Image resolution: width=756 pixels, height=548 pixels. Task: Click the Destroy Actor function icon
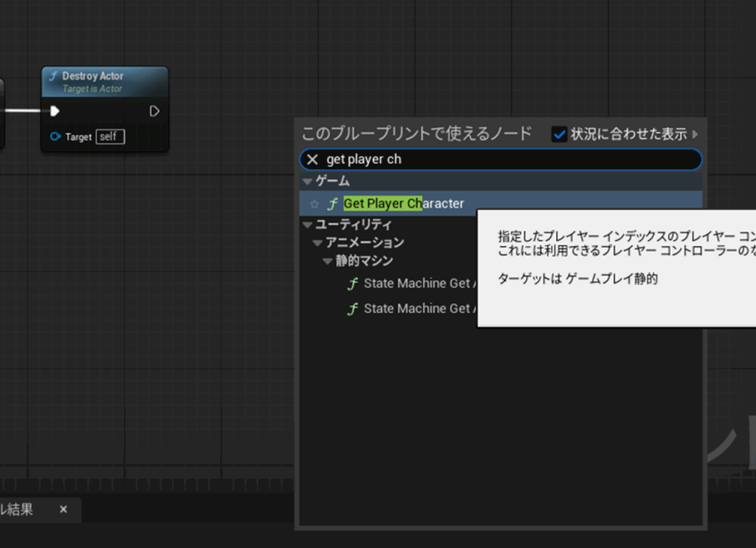(53, 76)
